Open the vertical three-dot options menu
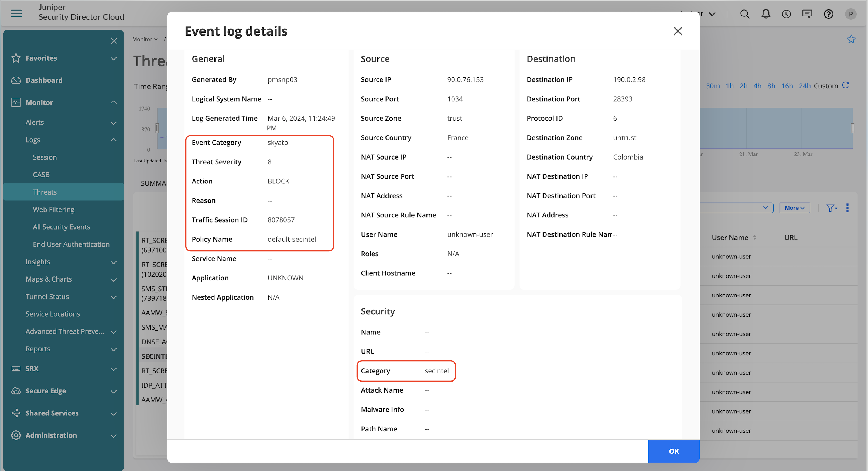Viewport: 868px width, 471px height. [847, 208]
